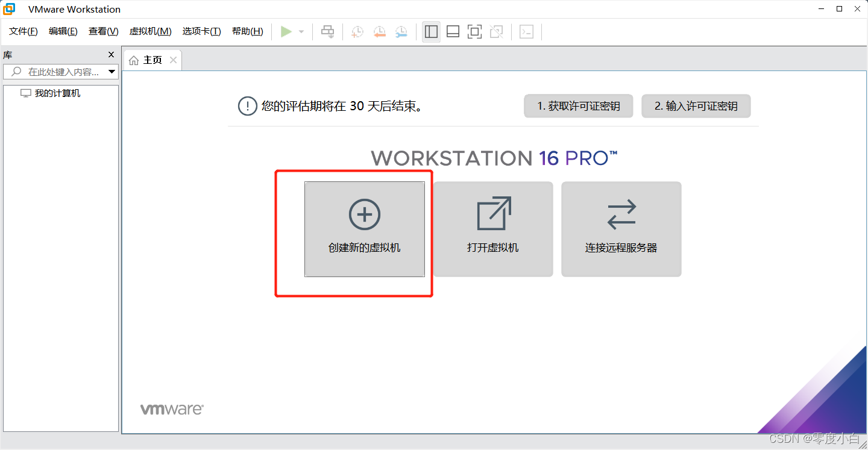Click the vmware logo at bottom left

tap(172, 409)
